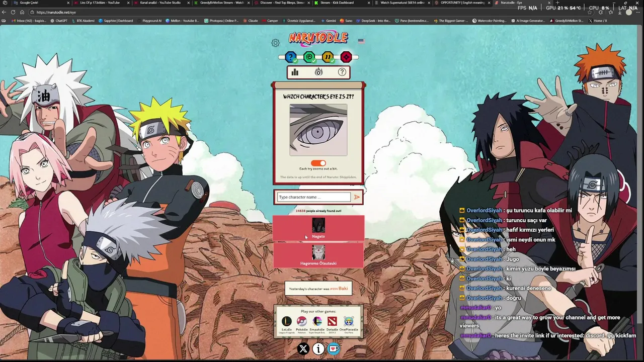Open the Narutodle settings gear
The image size is (644, 362).
point(275,43)
